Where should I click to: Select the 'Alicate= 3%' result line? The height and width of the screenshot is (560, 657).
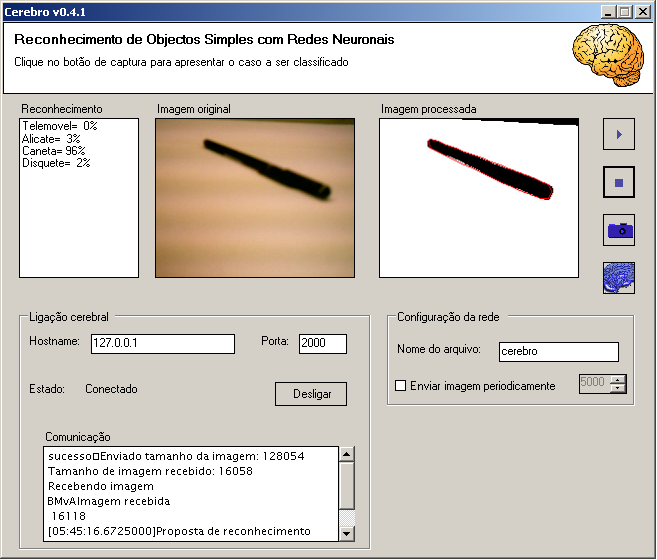[51, 139]
